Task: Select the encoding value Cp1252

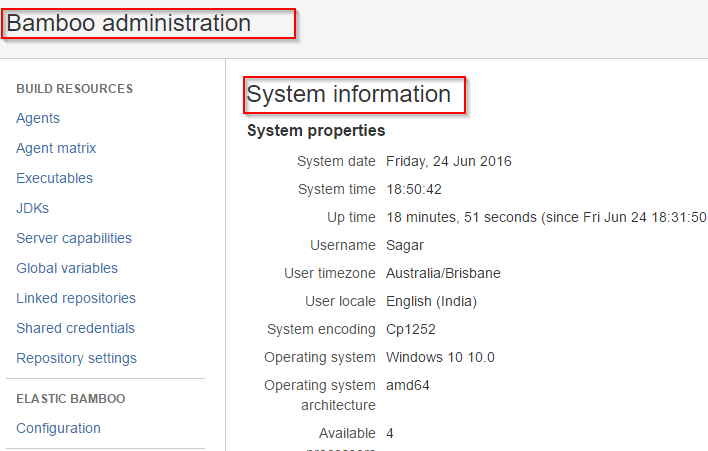Action: (411, 330)
